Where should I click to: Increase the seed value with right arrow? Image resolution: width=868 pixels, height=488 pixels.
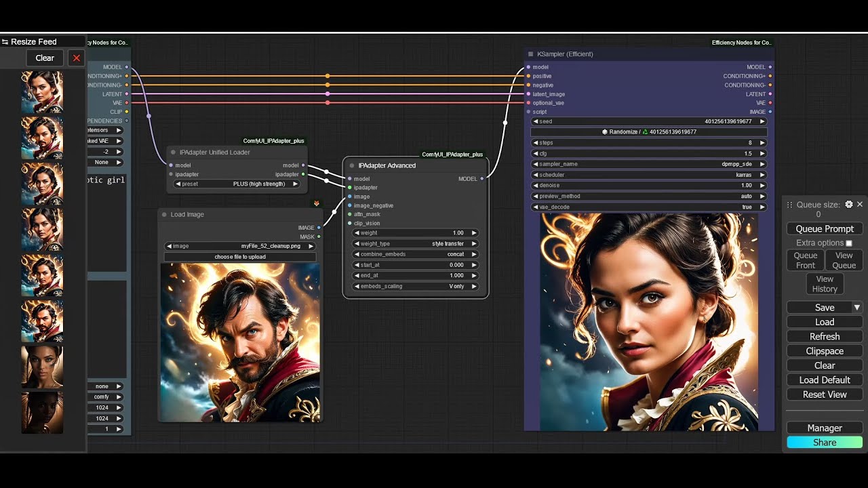point(762,121)
